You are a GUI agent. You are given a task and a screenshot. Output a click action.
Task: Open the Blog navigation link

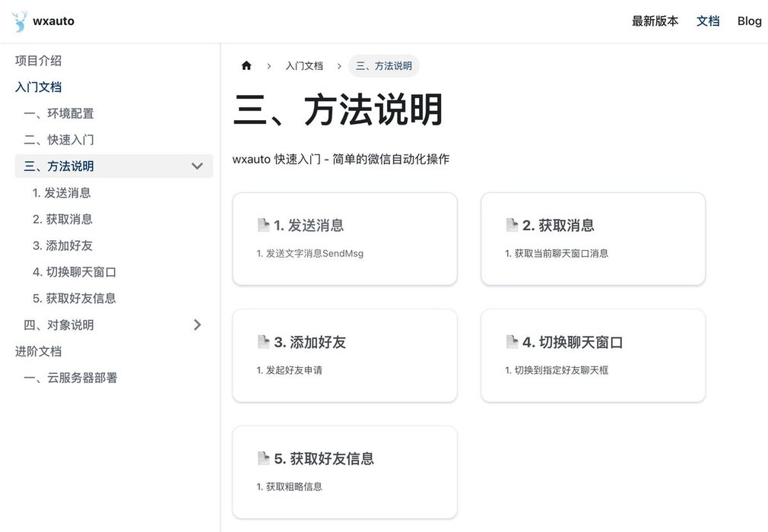coord(749,21)
